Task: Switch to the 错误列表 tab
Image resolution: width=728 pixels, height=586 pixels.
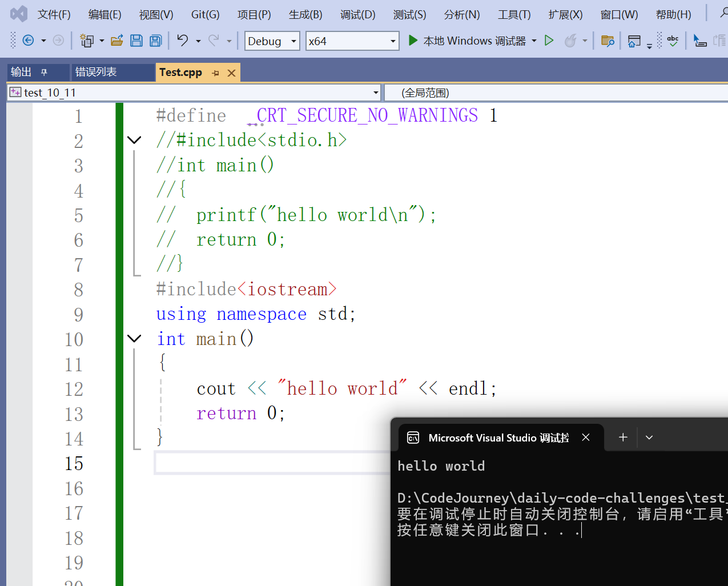Action: [96, 72]
